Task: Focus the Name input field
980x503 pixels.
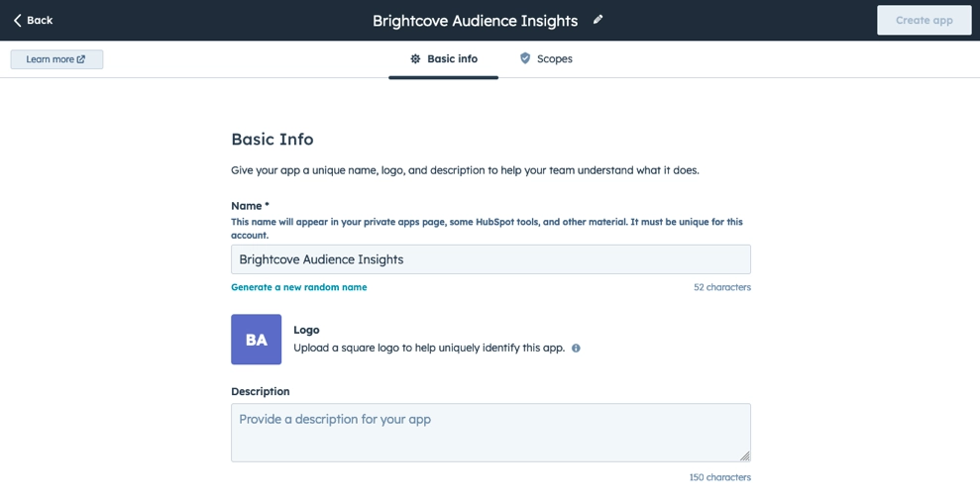Action: (490, 259)
